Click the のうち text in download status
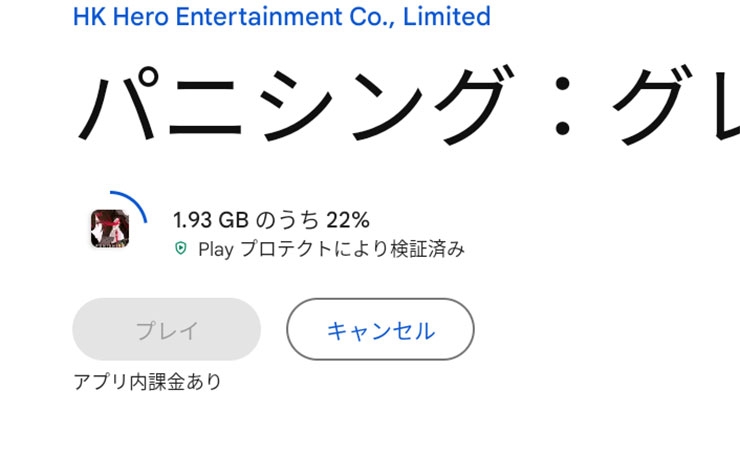 pos(287,220)
